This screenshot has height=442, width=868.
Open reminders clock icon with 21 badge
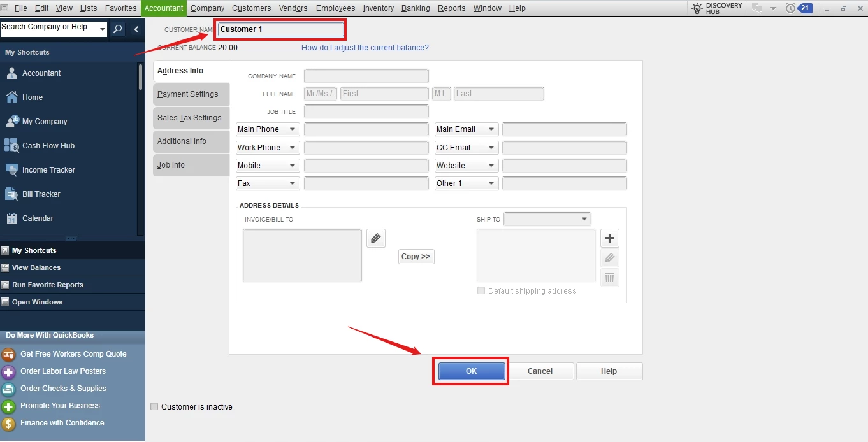click(799, 8)
